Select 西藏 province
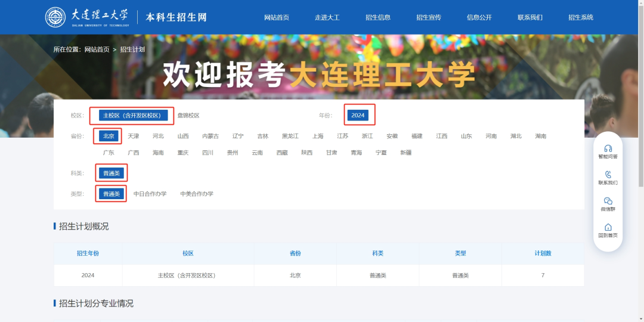 point(282,153)
